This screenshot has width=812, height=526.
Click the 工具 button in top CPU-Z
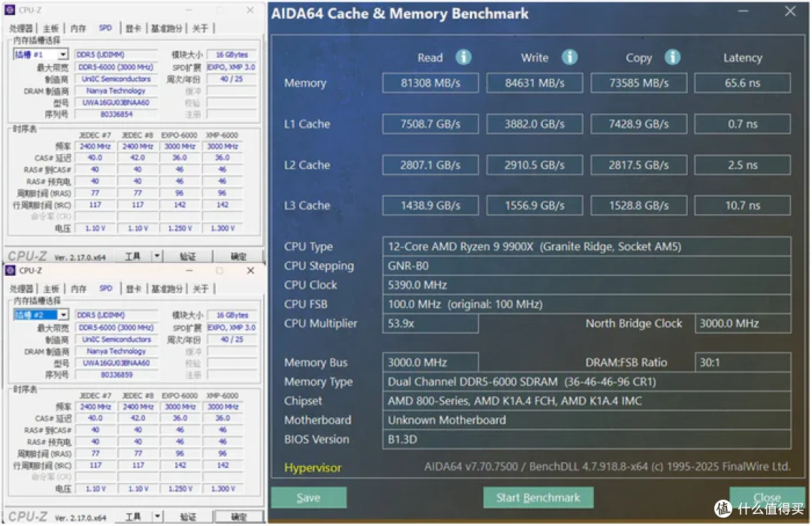click(x=133, y=256)
